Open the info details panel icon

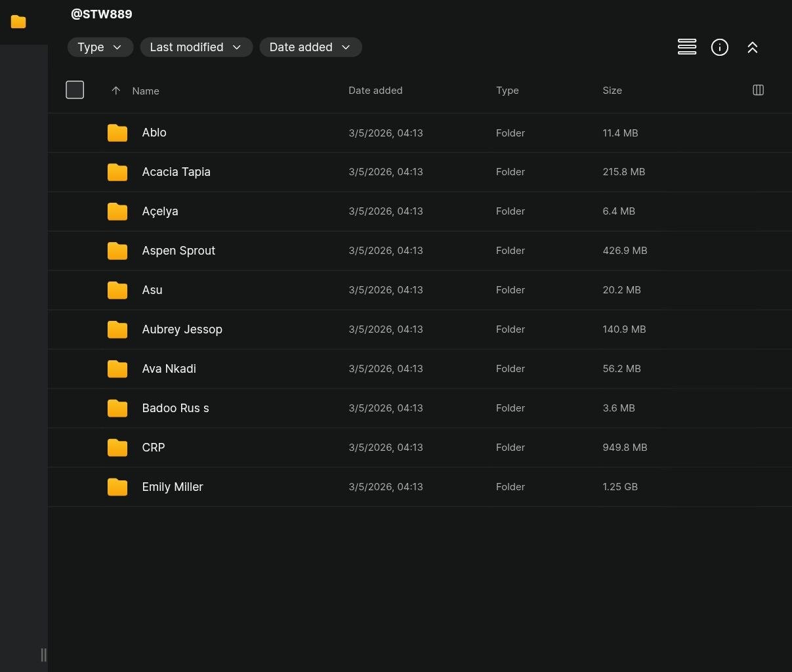click(x=720, y=47)
